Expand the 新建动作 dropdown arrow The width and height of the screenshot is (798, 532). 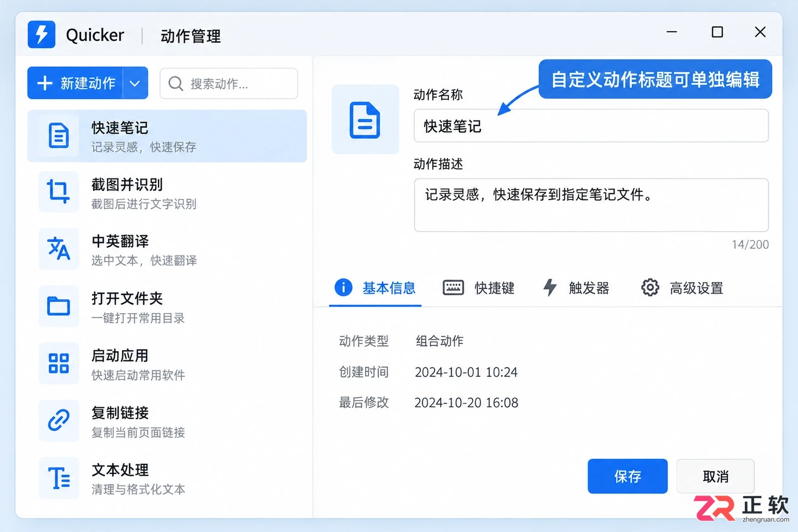[x=135, y=83]
